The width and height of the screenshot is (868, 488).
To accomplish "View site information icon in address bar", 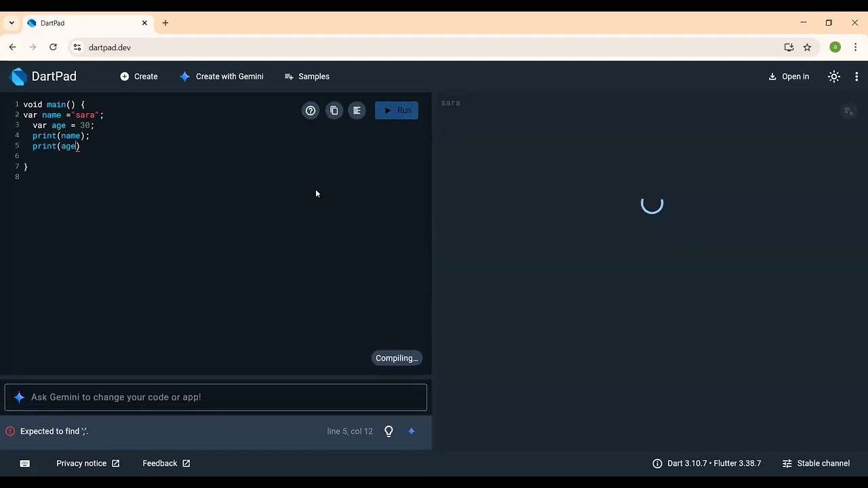I will tap(77, 47).
